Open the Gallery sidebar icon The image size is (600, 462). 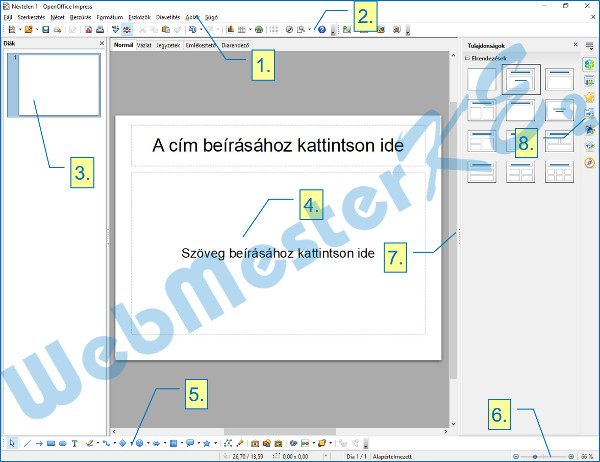coord(590,146)
